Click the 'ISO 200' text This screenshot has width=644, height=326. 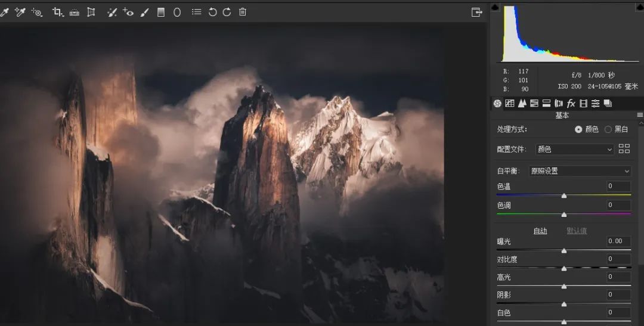click(569, 86)
